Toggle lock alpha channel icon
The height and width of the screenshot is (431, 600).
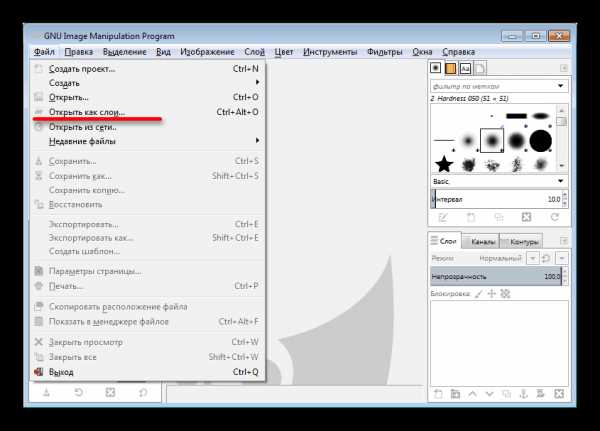[505, 294]
